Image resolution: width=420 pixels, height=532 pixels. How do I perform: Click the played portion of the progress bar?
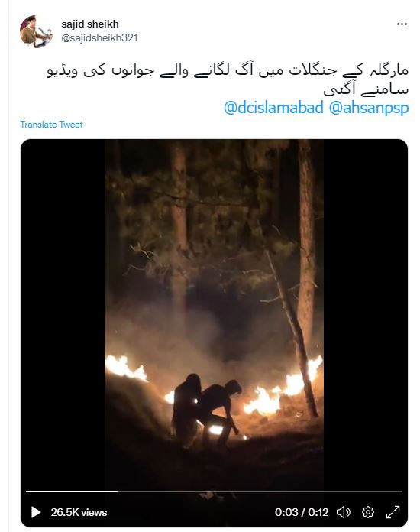(x=72, y=491)
